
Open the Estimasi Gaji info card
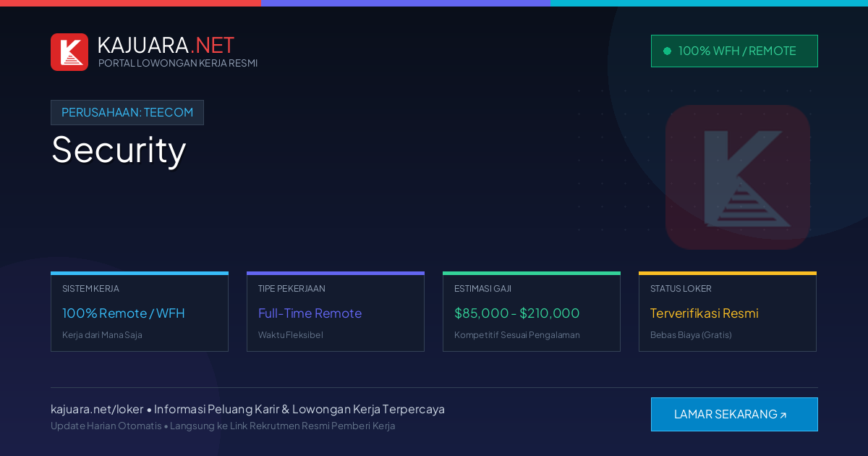532,312
